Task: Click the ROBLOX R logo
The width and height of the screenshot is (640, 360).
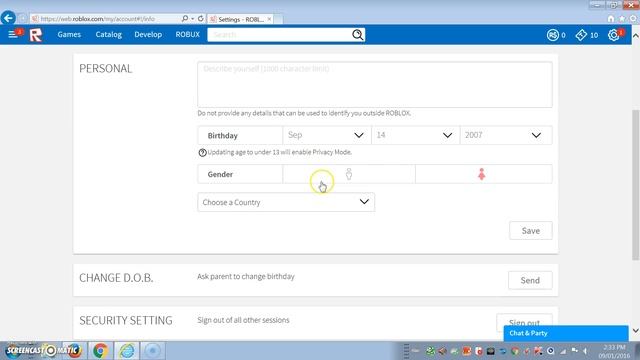Action: coord(36,35)
